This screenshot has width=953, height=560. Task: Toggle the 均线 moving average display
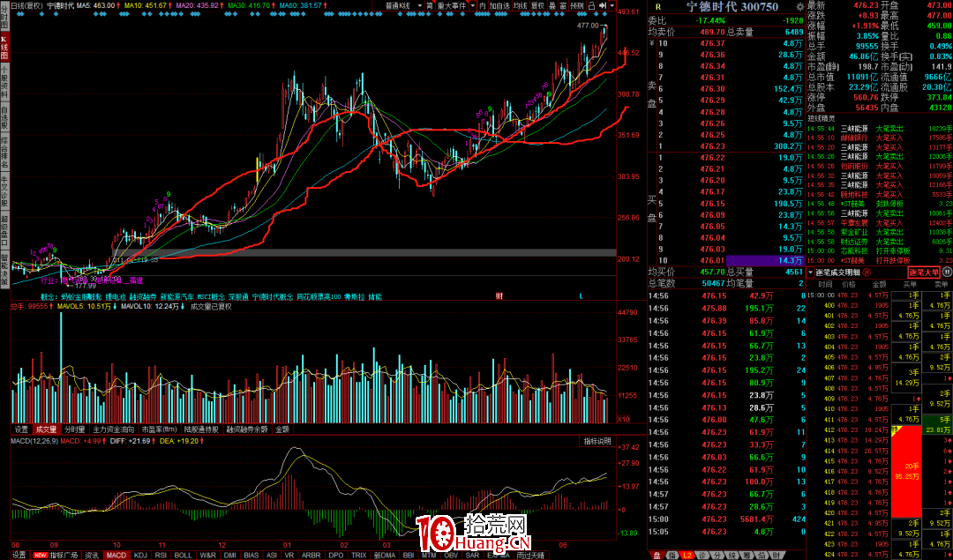click(521, 6)
